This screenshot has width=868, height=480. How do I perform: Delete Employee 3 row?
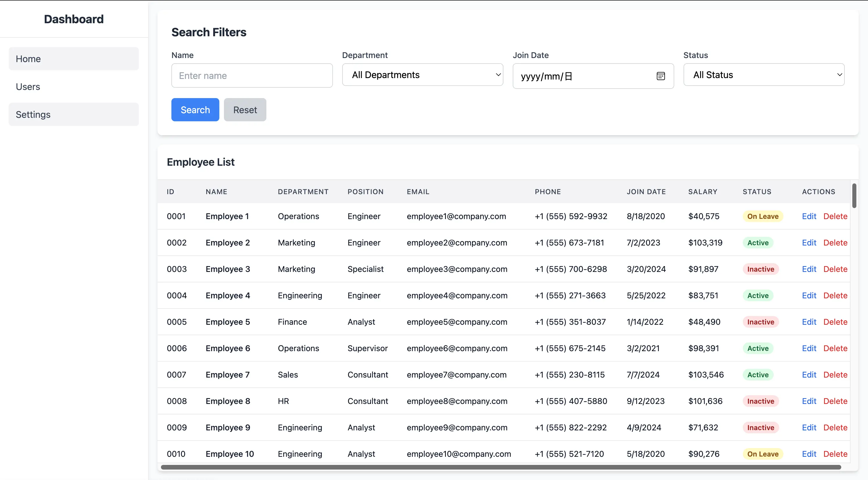click(835, 269)
